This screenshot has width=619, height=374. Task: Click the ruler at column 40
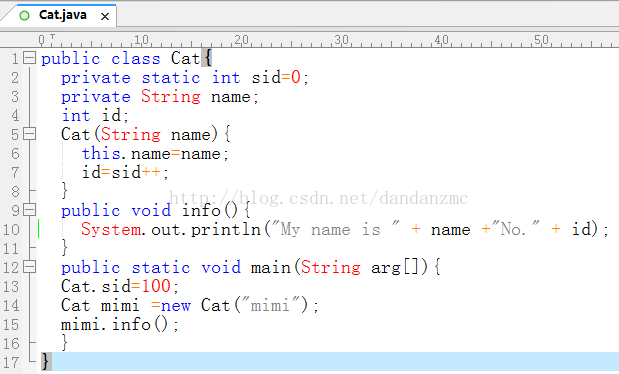(441, 40)
